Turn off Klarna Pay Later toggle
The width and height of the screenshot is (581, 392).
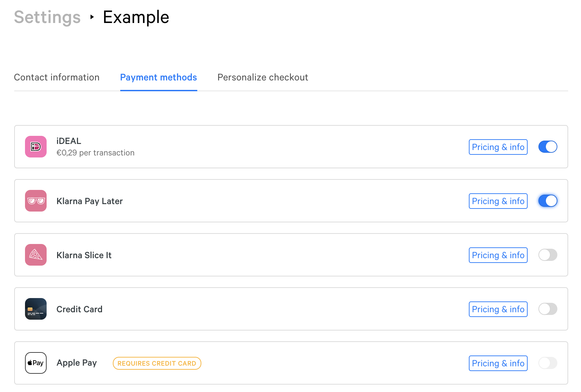click(x=548, y=201)
